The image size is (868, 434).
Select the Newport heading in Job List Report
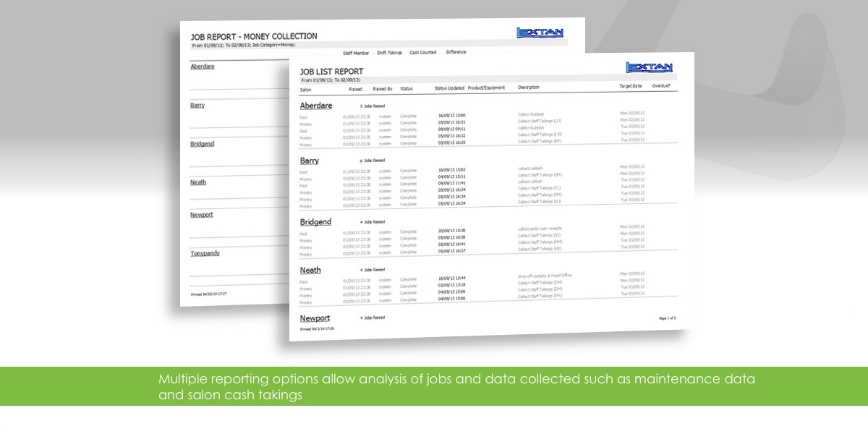coord(315,318)
